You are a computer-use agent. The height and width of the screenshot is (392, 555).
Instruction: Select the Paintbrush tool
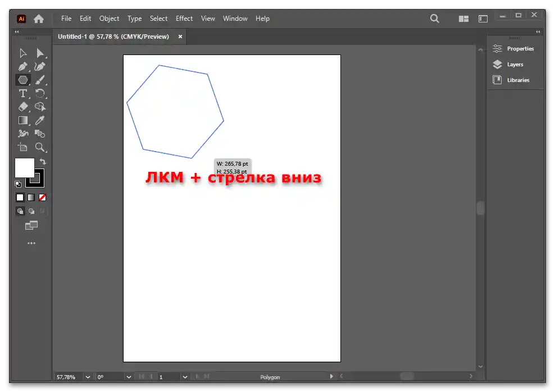click(40, 80)
